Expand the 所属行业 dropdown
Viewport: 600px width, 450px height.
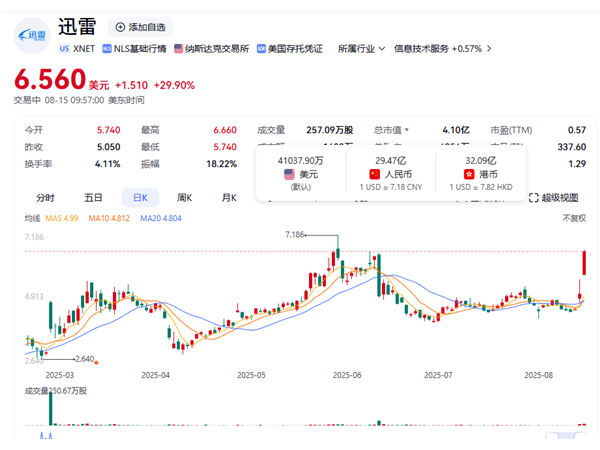point(361,49)
